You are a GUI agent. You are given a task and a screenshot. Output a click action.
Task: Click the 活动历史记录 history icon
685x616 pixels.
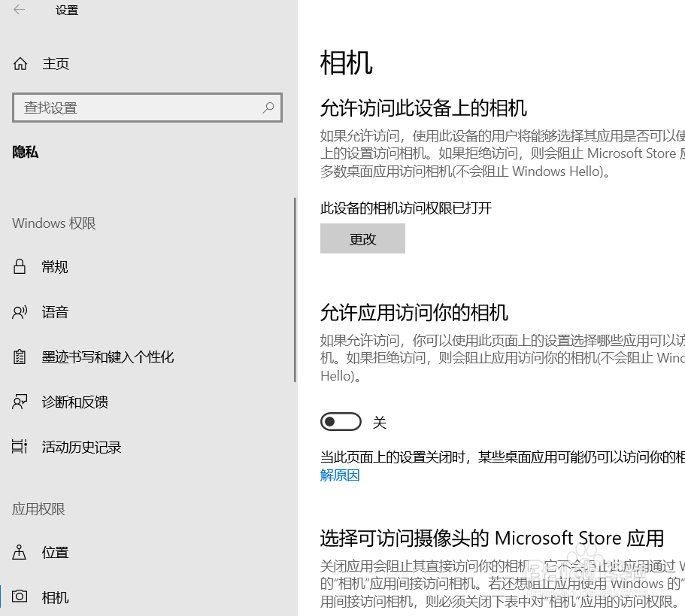(19, 447)
